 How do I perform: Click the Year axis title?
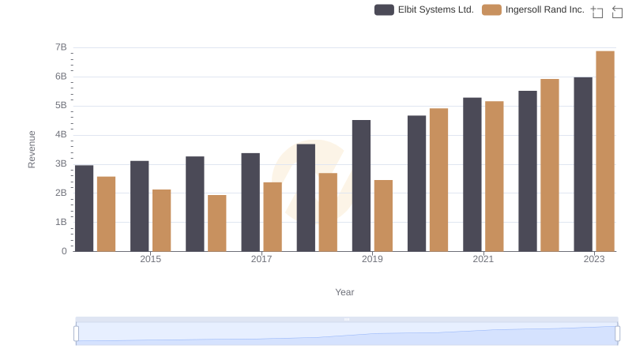pyautogui.click(x=344, y=292)
